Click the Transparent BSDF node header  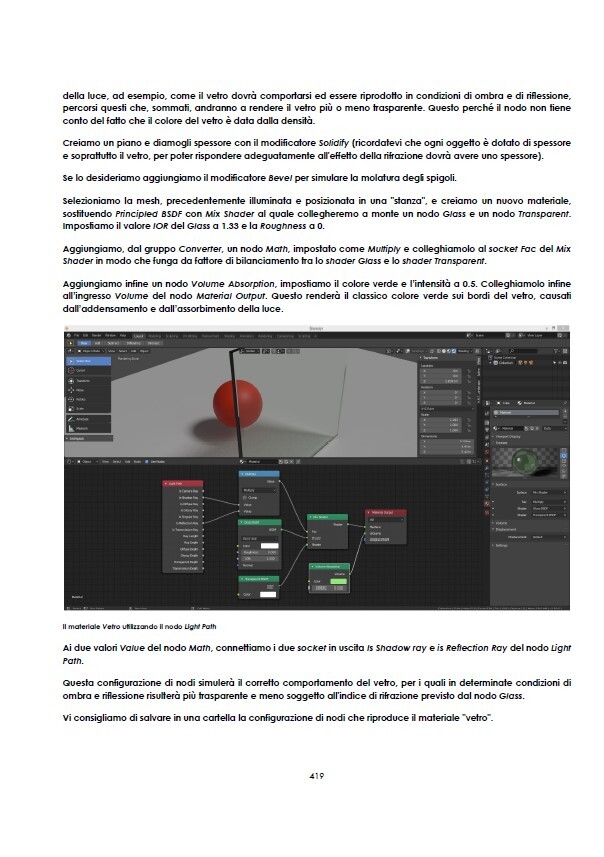click(259, 578)
